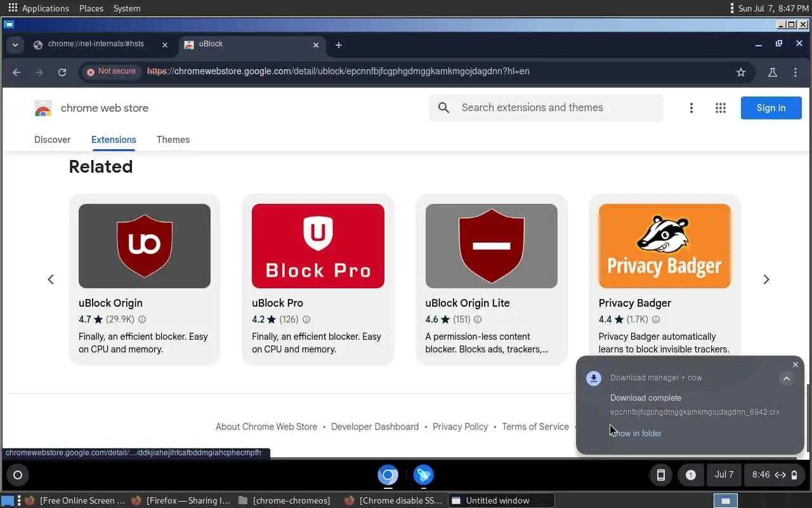
Task: Click the Chrome back arrow
Action: (x=16, y=72)
